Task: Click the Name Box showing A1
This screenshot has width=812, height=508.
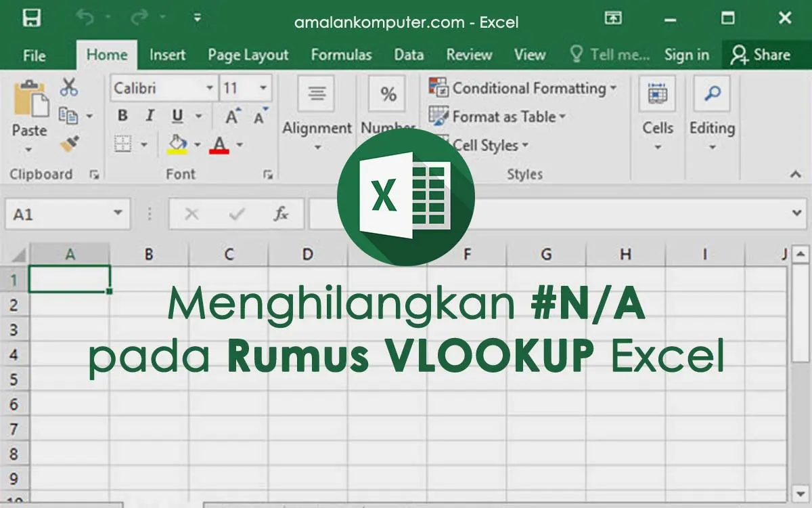Action: 68,214
